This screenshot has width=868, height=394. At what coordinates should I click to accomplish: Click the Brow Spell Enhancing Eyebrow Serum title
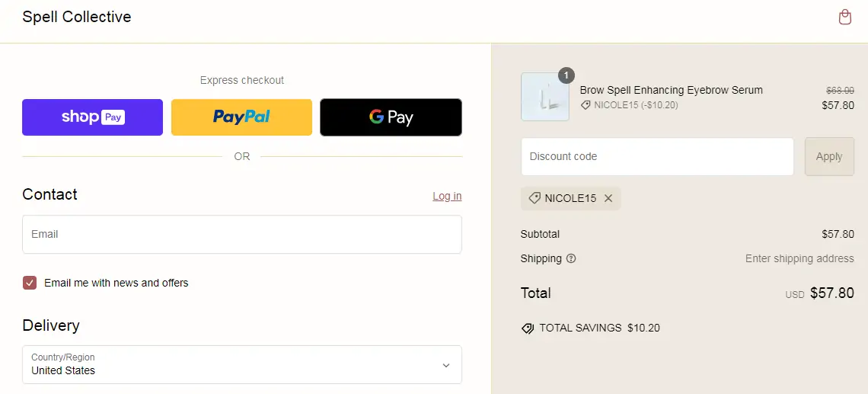671,90
